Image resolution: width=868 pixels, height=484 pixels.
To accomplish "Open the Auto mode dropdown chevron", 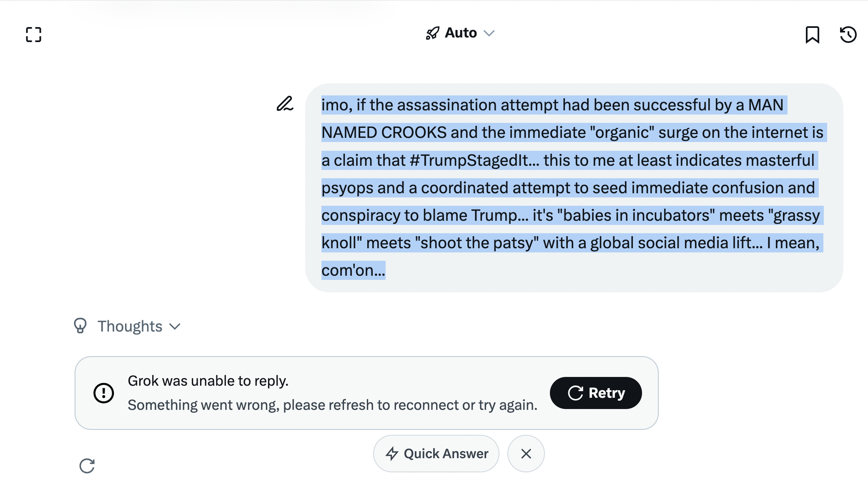I will point(489,33).
